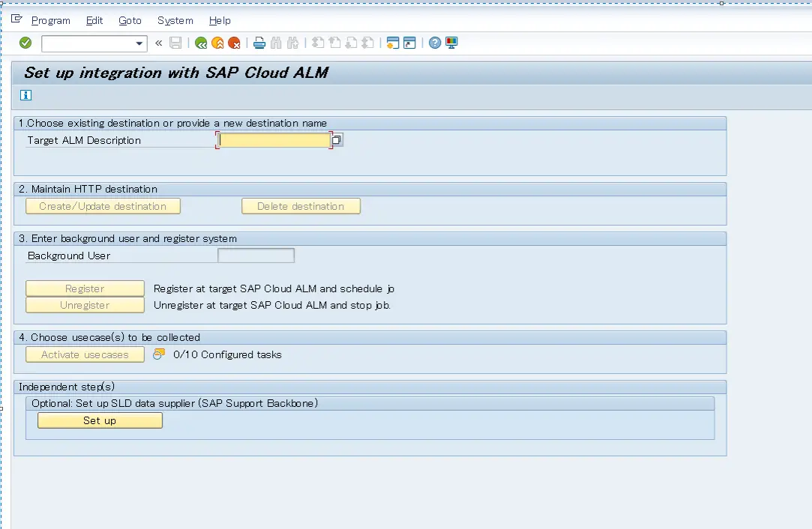Click the Find binoculars icon
This screenshot has height=529, width=812.
coord(276,43)
